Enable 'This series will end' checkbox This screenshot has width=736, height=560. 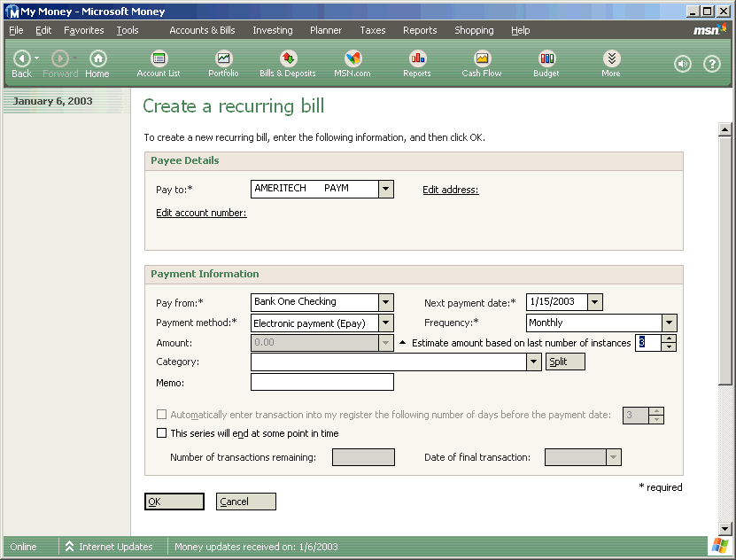click(x=161, y=434)
